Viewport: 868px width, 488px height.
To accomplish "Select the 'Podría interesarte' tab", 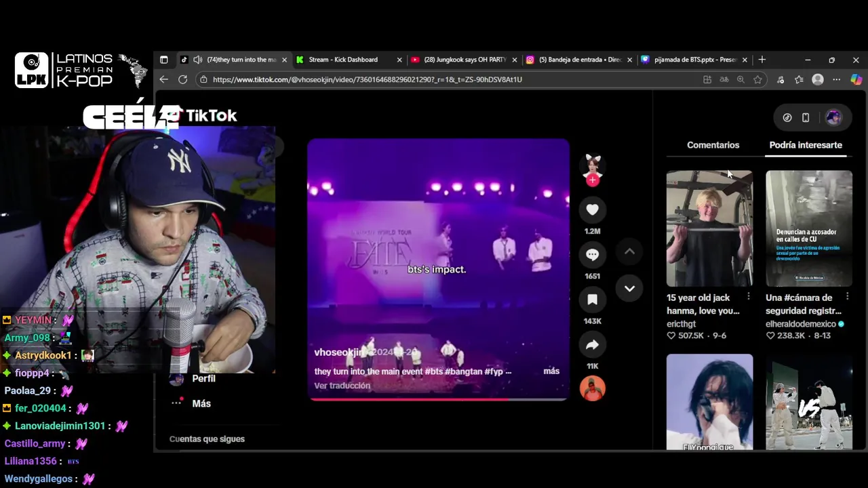I will (x=806, y=145).
